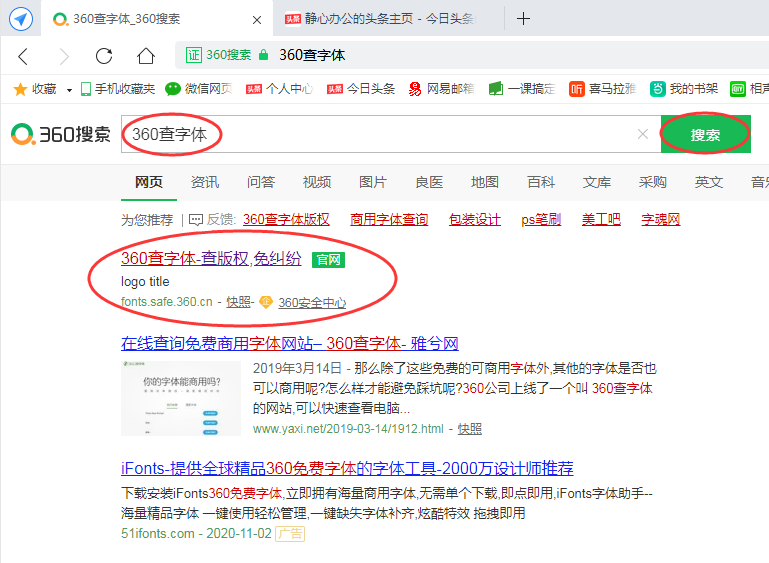Switch to 静心办公的头条主页 tab
Image resolution: width=769 pixels, height=563 pixels.
(x=381, y=19)
